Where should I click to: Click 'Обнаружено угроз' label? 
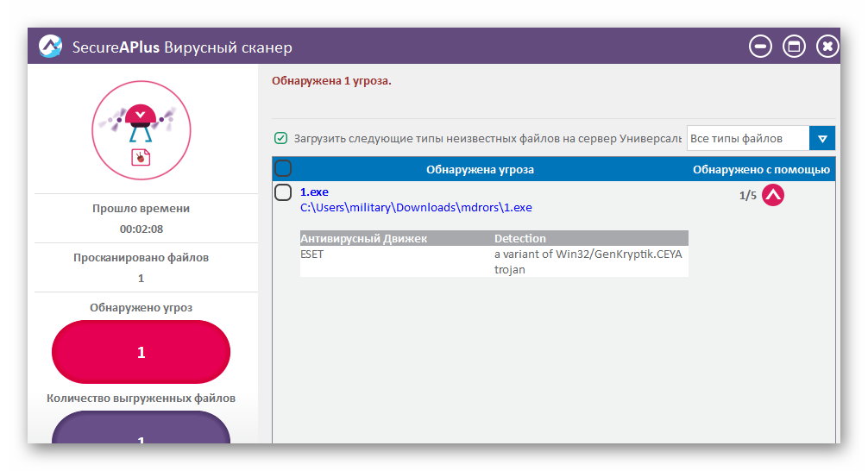point(141,308)
